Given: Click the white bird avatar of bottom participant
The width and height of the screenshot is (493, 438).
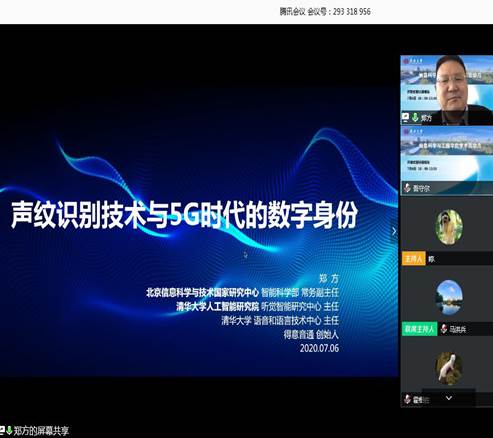Looking at the screenshot, I should coord(449,368).
